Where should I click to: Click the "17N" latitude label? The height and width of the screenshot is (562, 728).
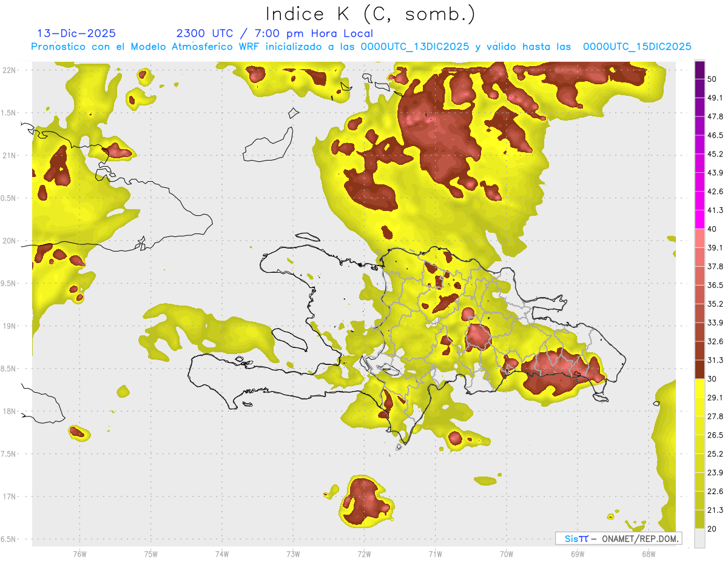pyautogui.click(x=10, y=497)
